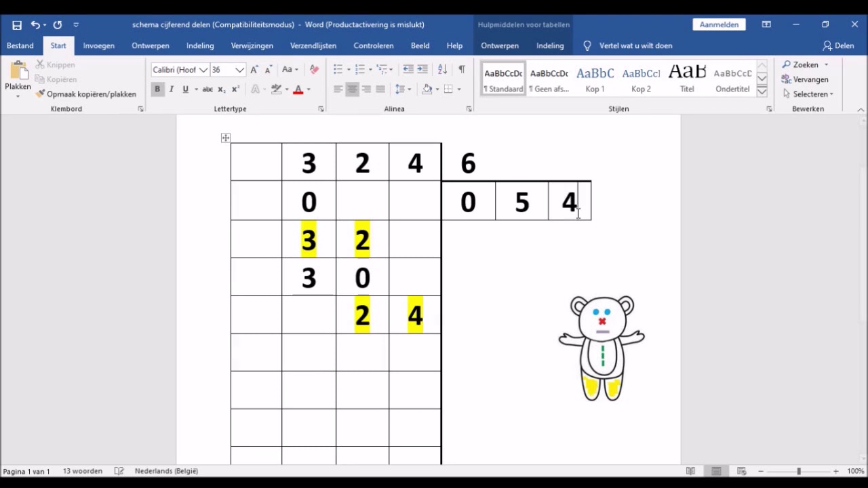The height and width of the screenshot is (488, 868).
Task: Open the Bestand menu
Action: tap(20, 46)
